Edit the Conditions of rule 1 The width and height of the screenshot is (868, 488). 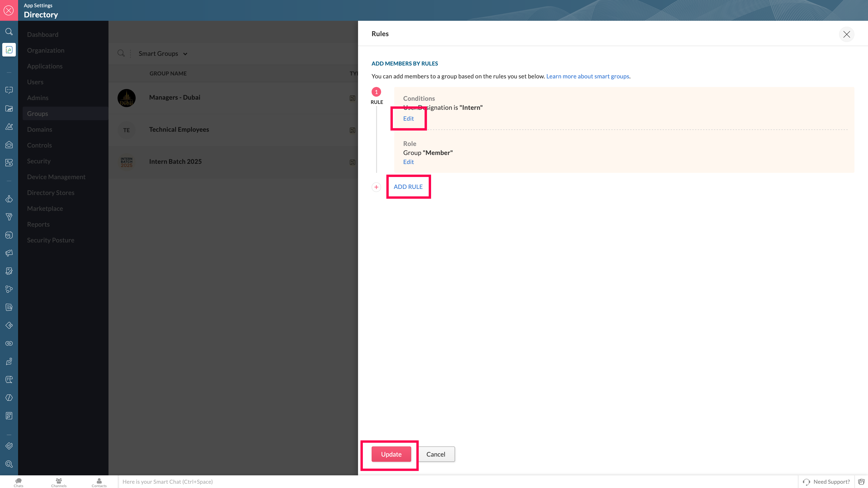[x=408, y=119]
